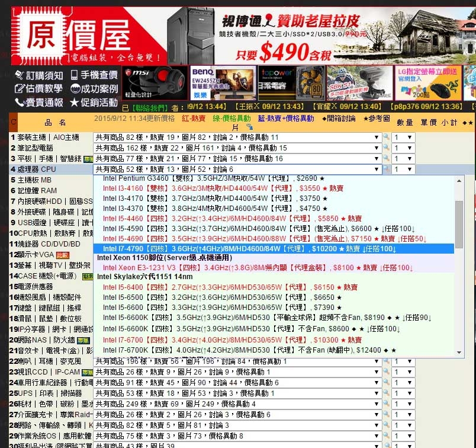Viewport: 476px width, 448px height.
Task: Open quantity dropdown for 套裝主機 row
Action: [x=403, y=137]
